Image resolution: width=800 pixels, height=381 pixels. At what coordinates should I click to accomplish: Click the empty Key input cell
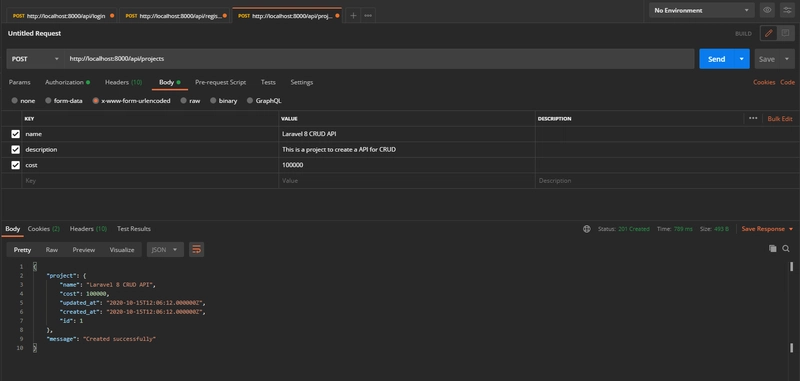[150, 181]
